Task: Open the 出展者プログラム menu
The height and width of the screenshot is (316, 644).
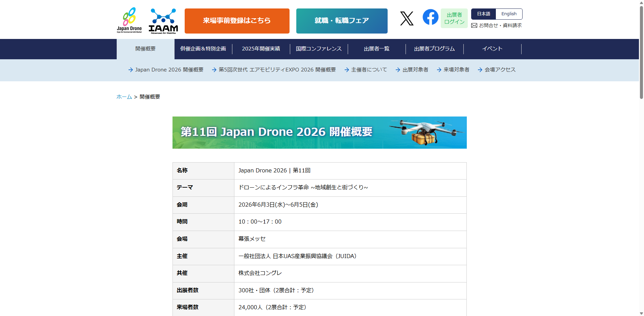Action: coord(435,49)
